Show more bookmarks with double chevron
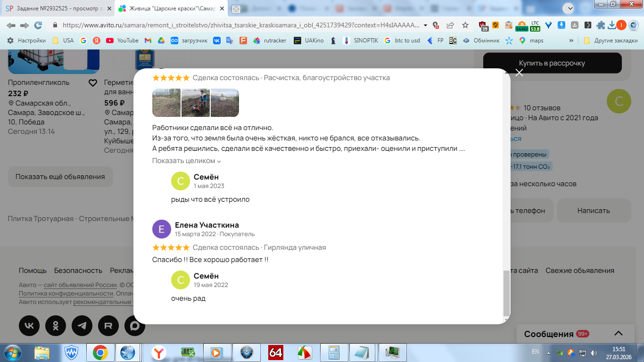Image resolution: width=644 pixels, height=362 pixels. (x=571, y=41)
